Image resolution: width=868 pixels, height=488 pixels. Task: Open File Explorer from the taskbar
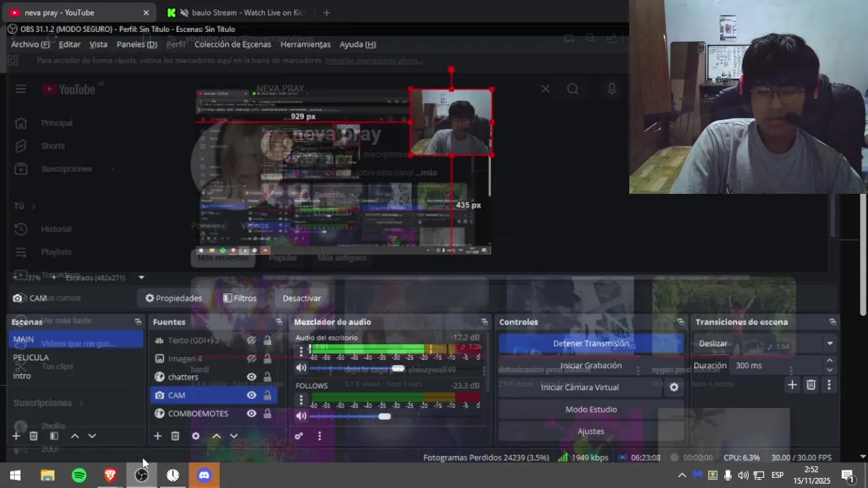(x=47, y=475)
